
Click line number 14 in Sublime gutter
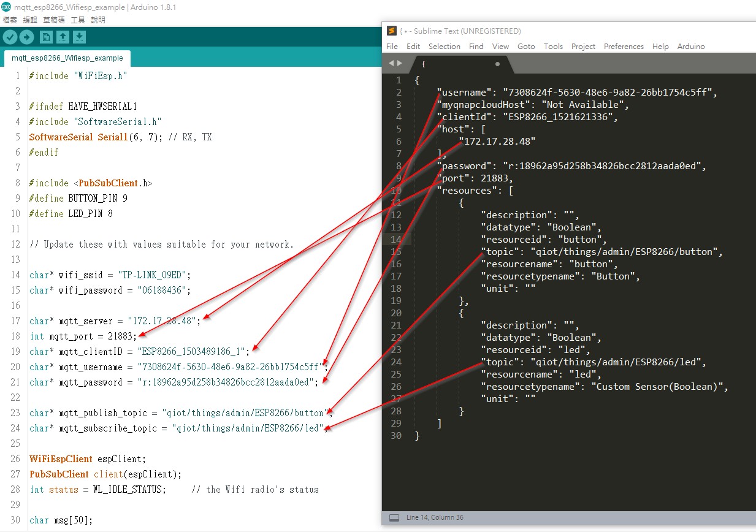click(x=396, y=240)
